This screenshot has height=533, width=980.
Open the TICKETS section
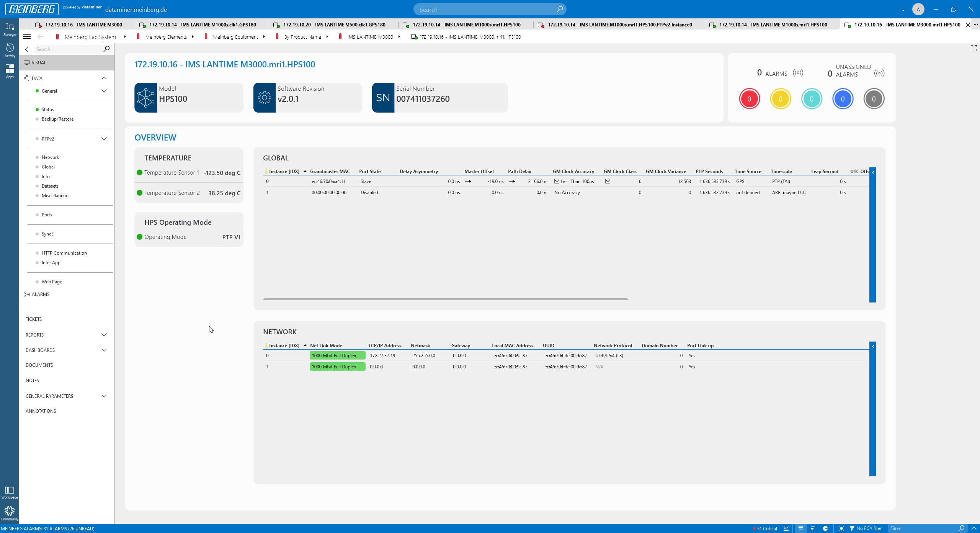click(x=34, y=319)
